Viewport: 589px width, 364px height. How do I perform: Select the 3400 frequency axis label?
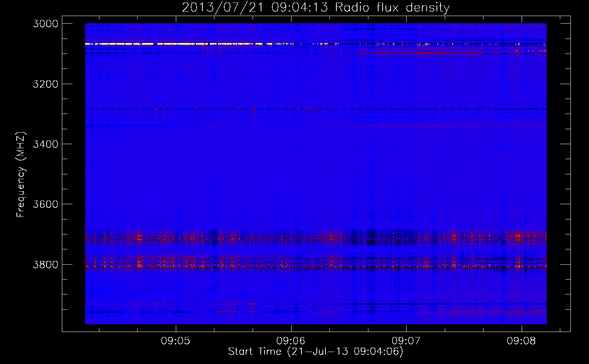tap(46, 144)
